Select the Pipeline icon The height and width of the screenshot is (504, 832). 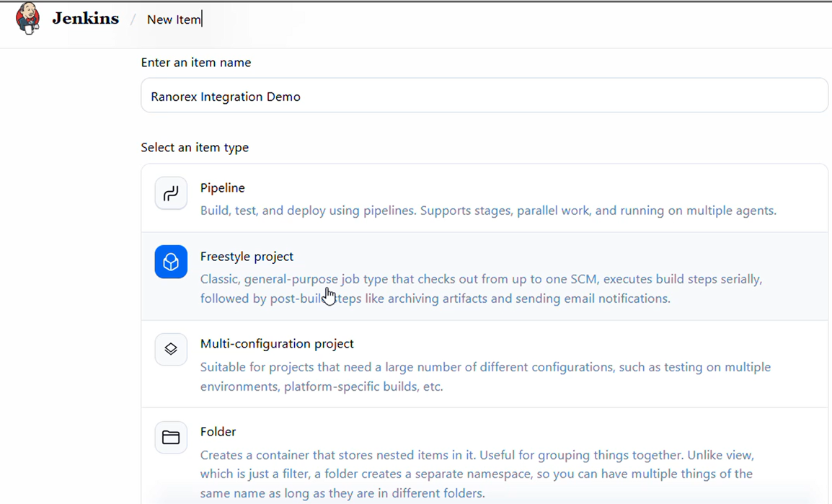pos(171,194)
